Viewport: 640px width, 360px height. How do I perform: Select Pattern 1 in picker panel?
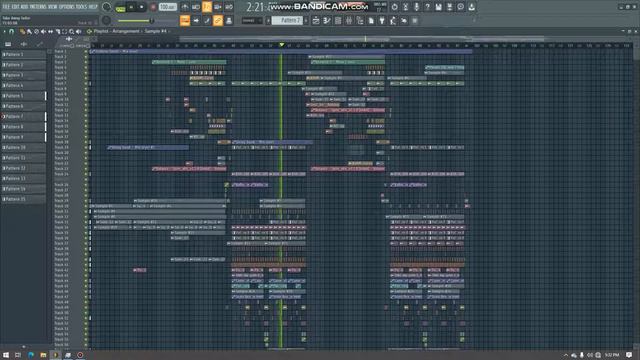24,54
